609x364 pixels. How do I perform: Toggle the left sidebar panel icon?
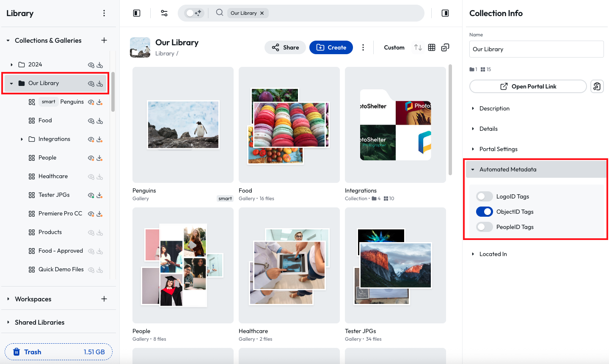[137, 13]
